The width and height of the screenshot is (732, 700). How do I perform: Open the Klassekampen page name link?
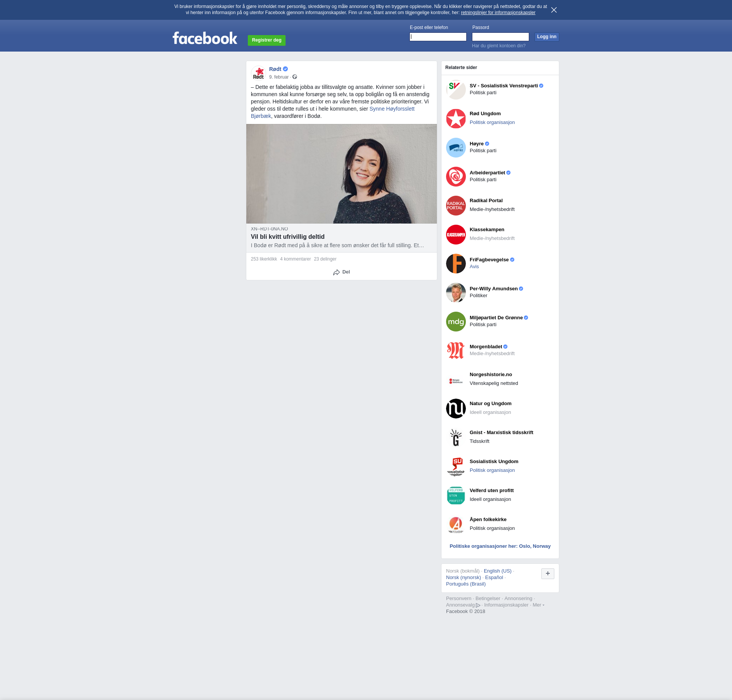(x=487, y=230)
